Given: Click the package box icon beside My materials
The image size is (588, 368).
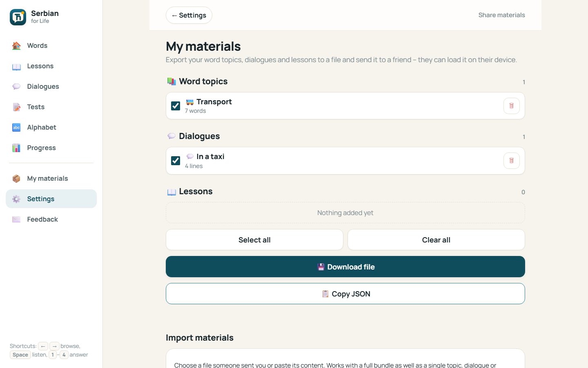Looking at the screenshot, I should click(16, 179).
